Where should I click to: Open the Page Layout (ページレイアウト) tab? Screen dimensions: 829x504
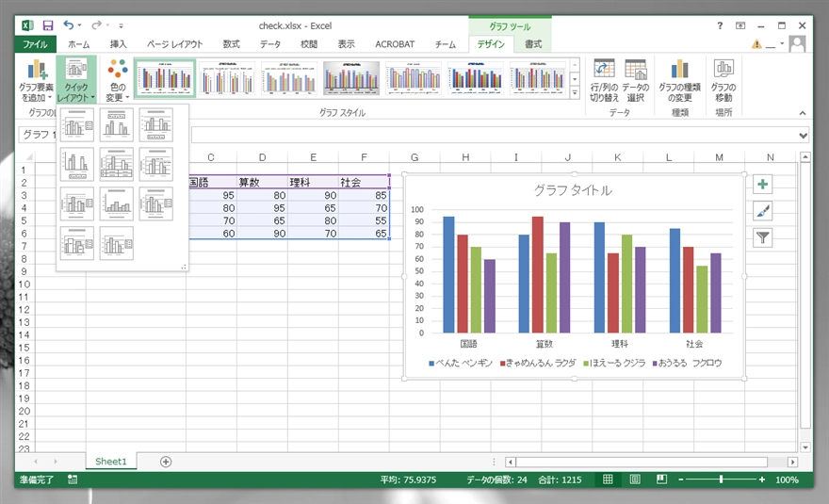(x=175, y=44)
